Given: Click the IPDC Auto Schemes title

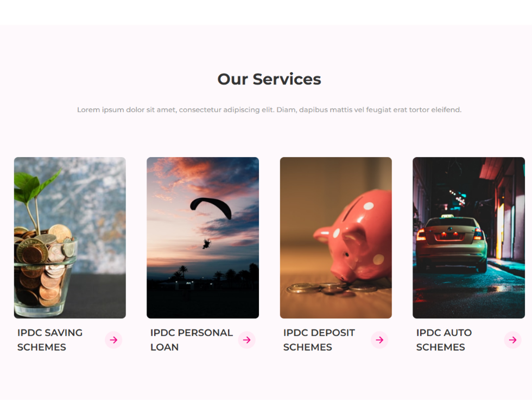Looking at the screenshot, I should [444, 340].
